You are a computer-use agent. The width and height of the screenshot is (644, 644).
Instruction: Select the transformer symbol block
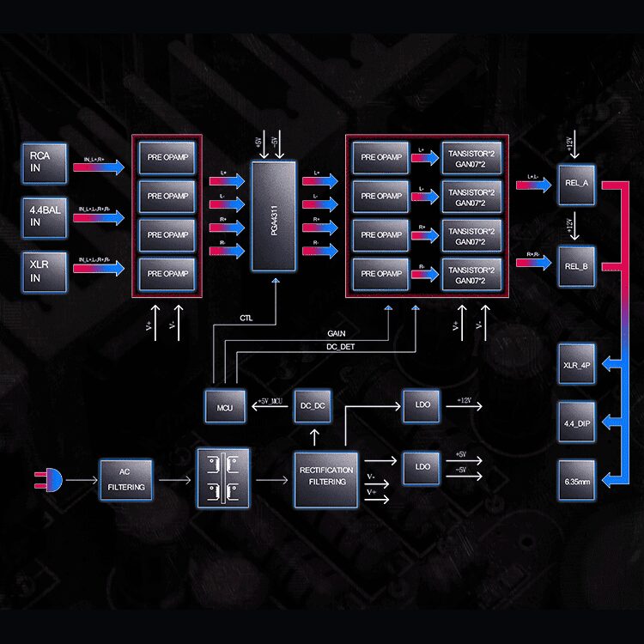click(223, 478)
